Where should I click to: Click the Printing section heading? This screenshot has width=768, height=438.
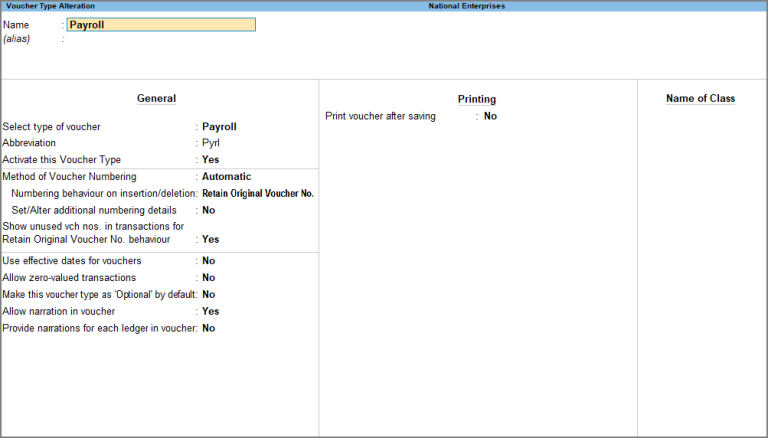(477, 99)
